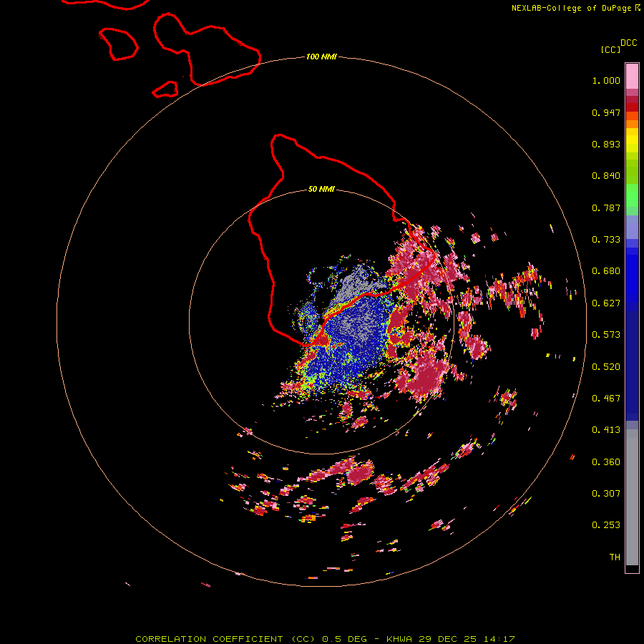The image size is (644, 644).
Task: Click the 0.947 legend value
Action: (x=606, y=112)
